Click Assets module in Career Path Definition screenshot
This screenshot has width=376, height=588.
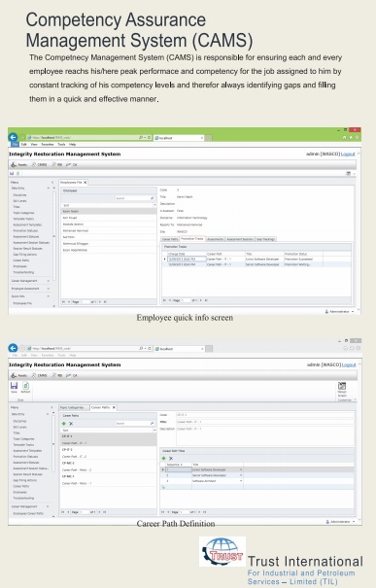point(19,375)
